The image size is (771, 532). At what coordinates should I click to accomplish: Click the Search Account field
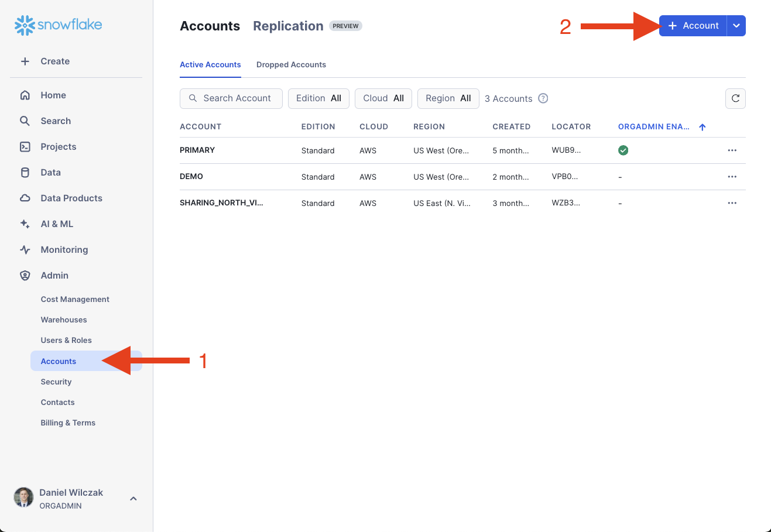tap(231, 98)
